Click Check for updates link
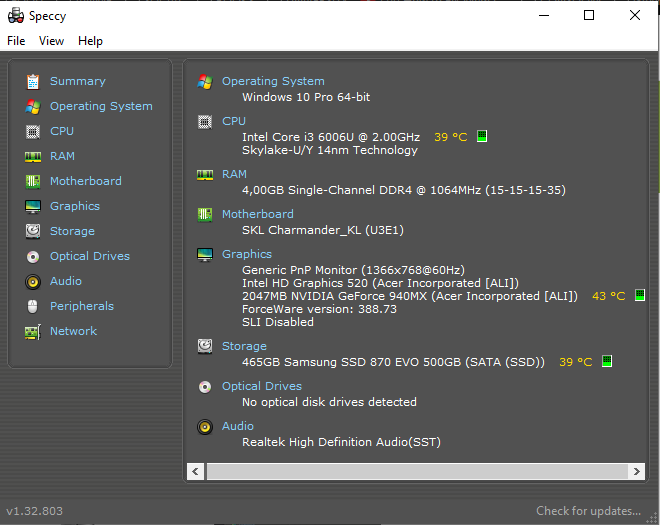This screenshot has width=660, height=525. point(588,511)
